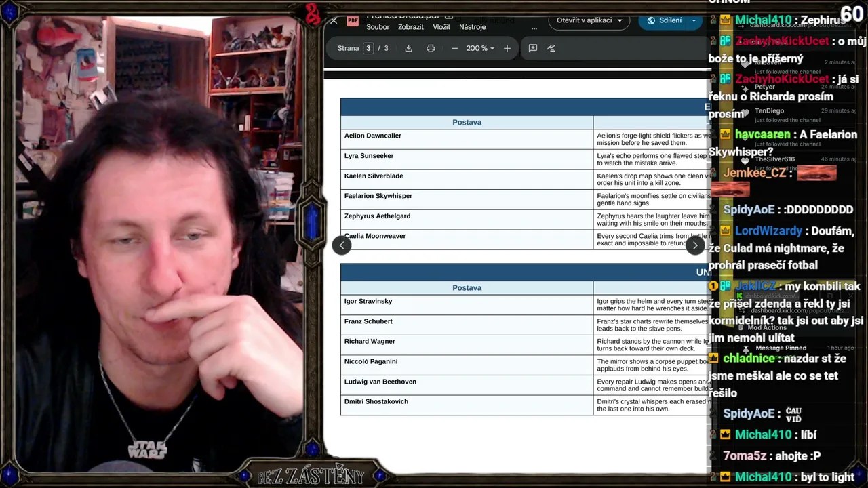868x488 pixels.
Task: Print the PDF document
Action: pyautogui.click(x=431, y=48)
